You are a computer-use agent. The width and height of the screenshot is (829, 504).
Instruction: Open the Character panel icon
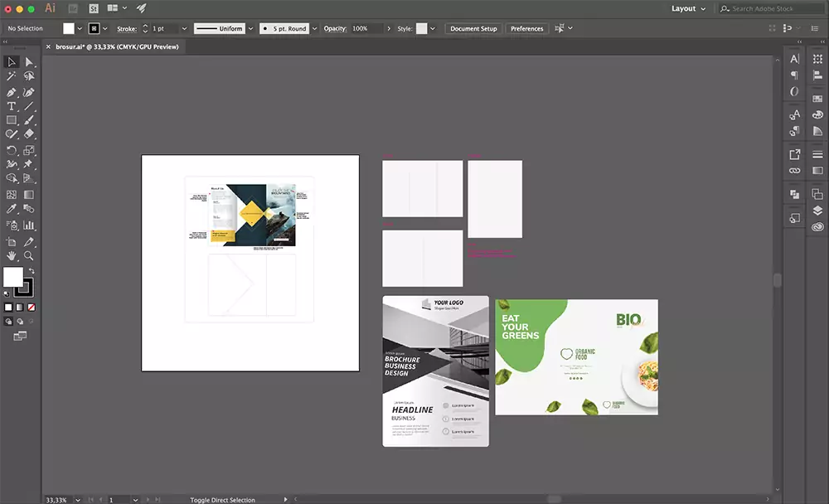794,59
